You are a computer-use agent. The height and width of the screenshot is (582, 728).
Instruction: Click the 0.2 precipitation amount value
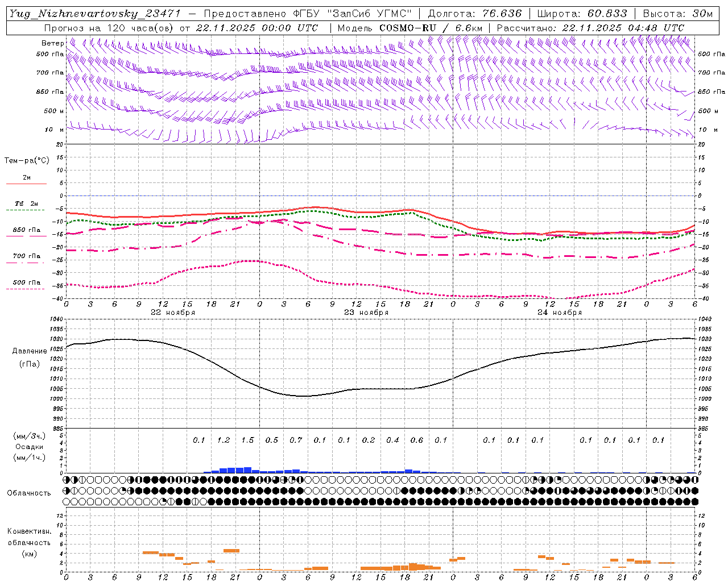click(x=369, y=440)
